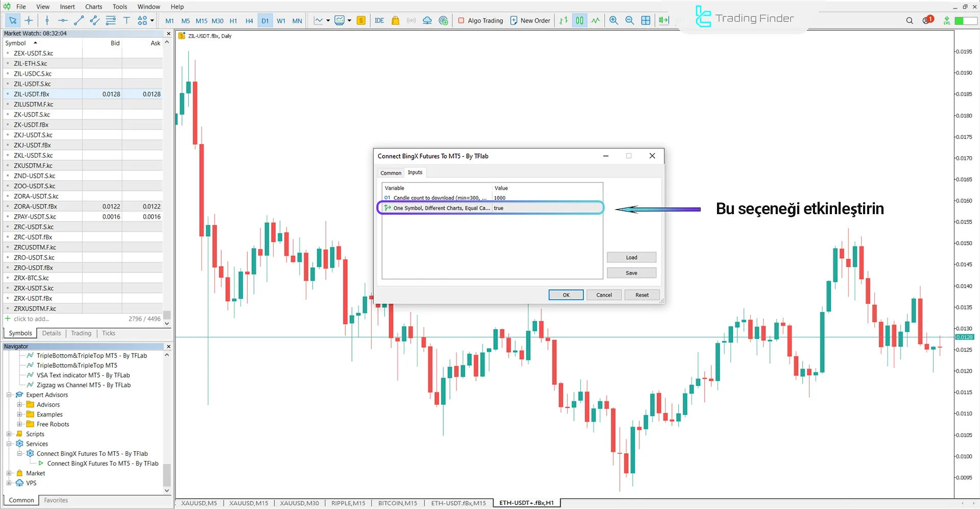Switch to the XAUUSD,M30 chart tab
980x509 pixels.
(299, 503)
